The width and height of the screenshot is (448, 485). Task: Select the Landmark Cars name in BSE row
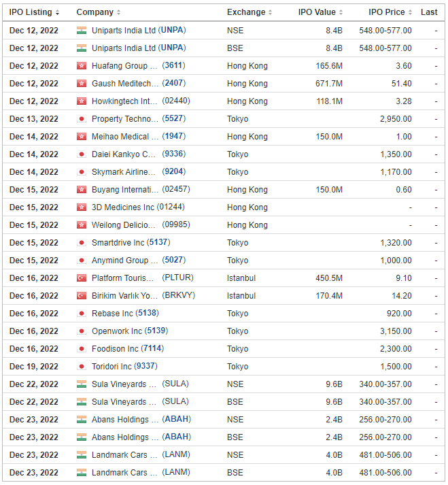point(124,473)
